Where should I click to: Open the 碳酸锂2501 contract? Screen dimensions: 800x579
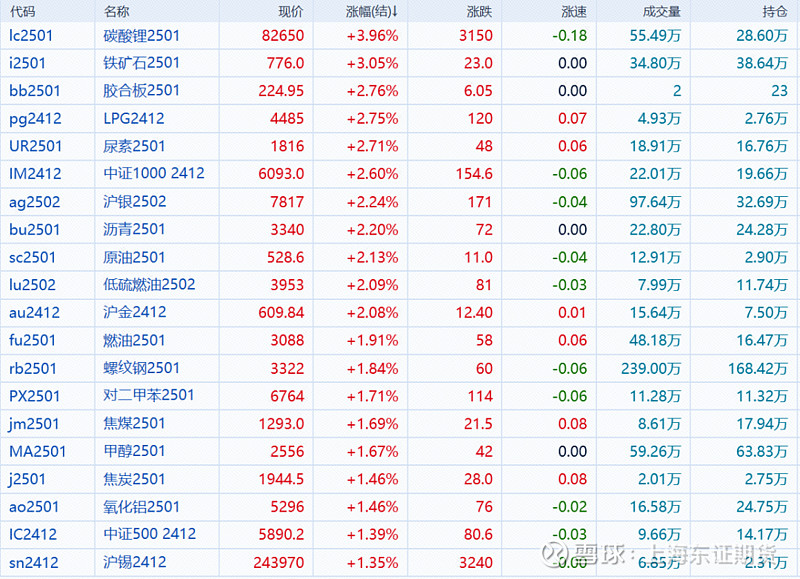coord(142,35)
